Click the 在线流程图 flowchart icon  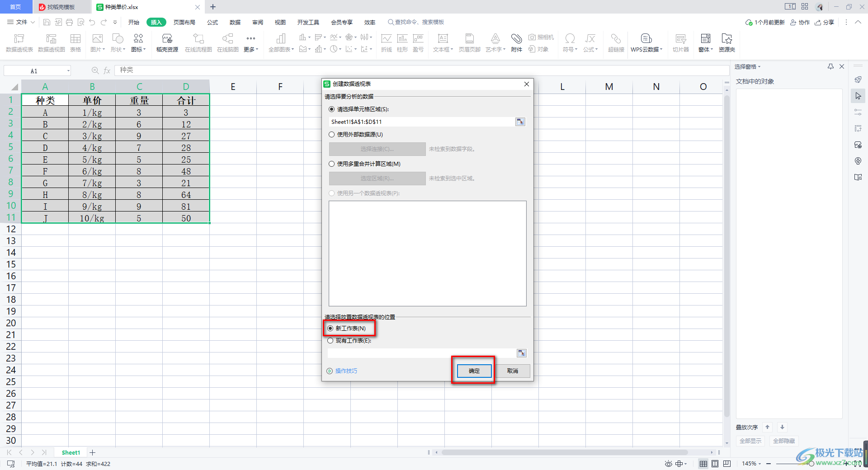click(198, 43)
